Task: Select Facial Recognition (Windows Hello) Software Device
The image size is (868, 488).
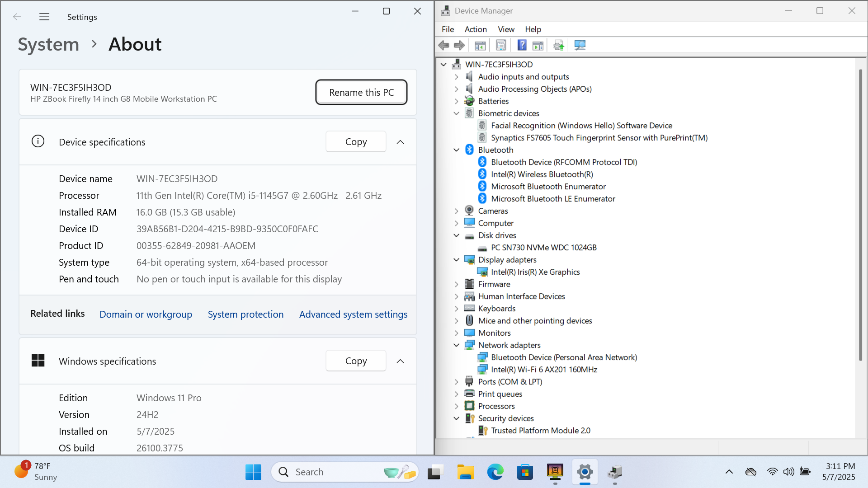Action: 581,126
